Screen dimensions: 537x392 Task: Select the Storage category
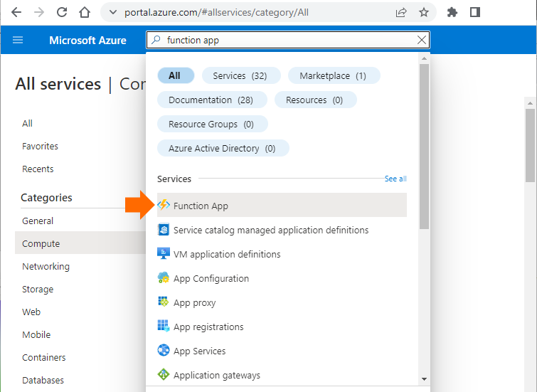38,290
